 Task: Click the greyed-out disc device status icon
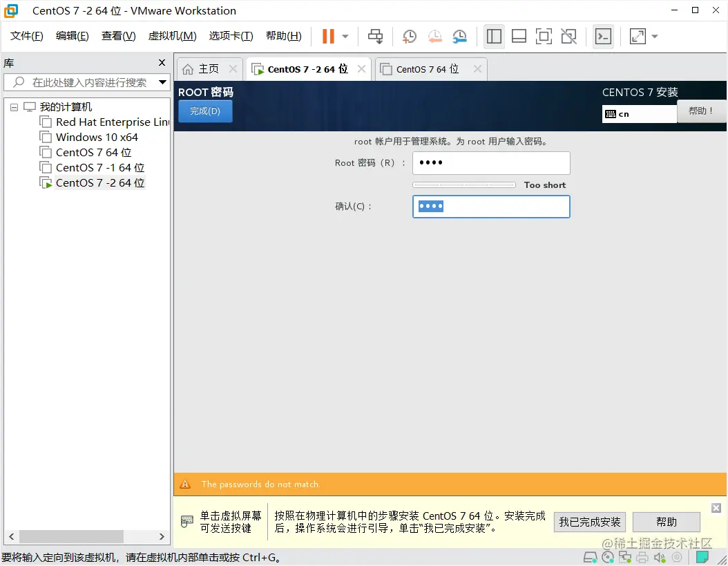pos(678,557)
